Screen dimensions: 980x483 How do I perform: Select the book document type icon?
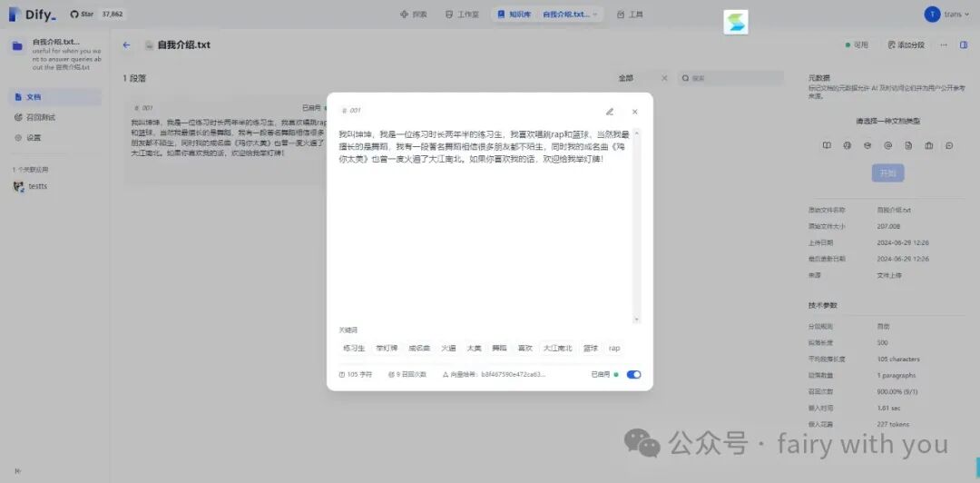827,145
